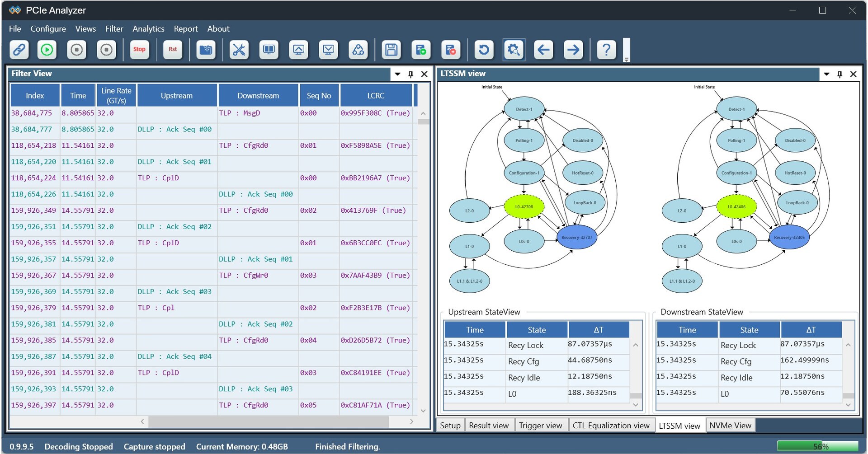Click the Rst reset toolbar icon

(172, 50)
